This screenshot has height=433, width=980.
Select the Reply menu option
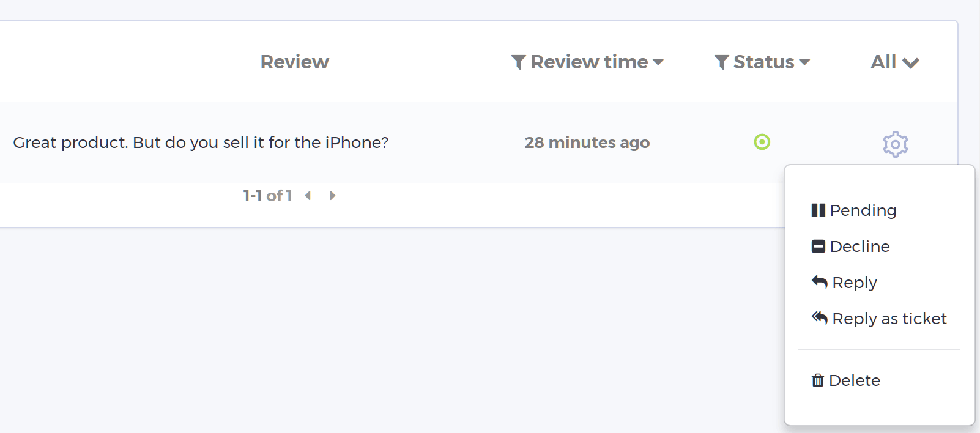click(855, 283)
